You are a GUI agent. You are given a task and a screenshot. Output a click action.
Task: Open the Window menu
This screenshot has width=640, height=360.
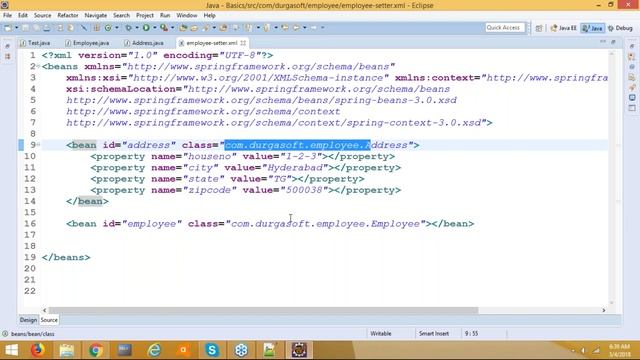pyautogui.click(x=187, y=16)
